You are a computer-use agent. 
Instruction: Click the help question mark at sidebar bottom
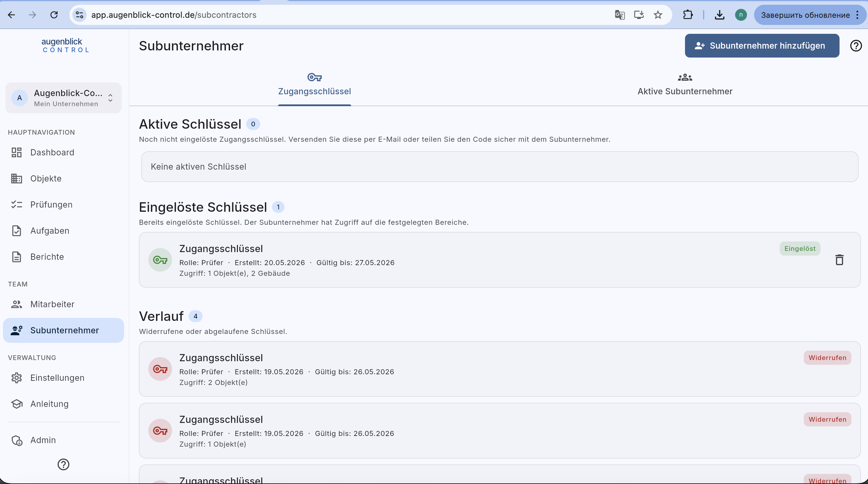pos(63,464)
